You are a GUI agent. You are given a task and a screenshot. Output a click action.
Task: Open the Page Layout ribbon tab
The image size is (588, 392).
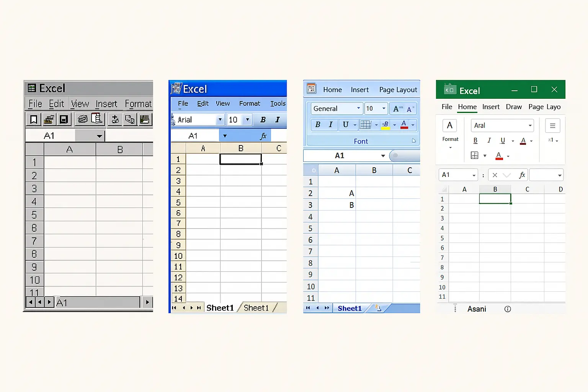point(398,90)
